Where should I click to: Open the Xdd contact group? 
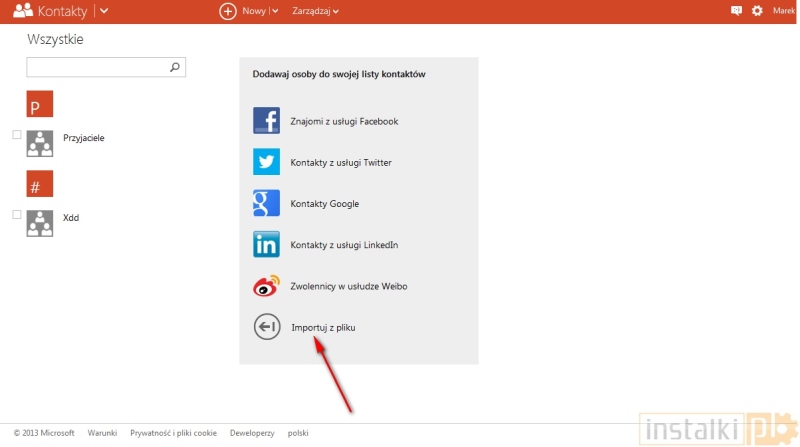coord(71,218)
